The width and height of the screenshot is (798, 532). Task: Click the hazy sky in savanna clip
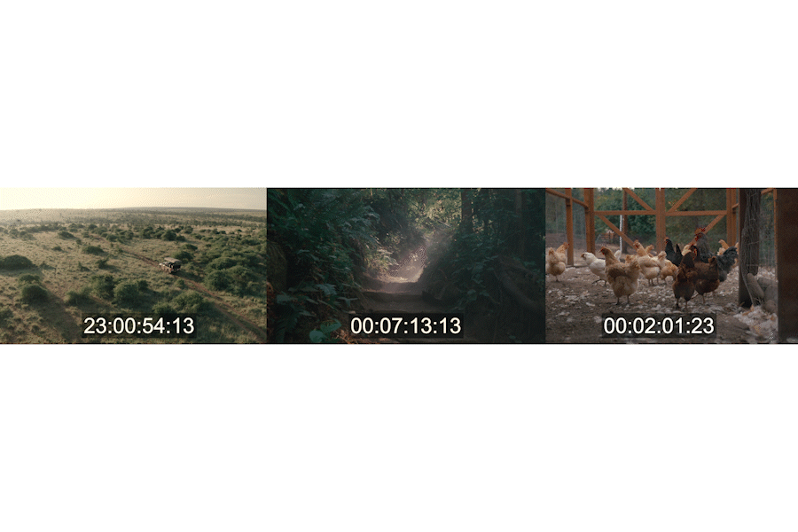point(133,198)
